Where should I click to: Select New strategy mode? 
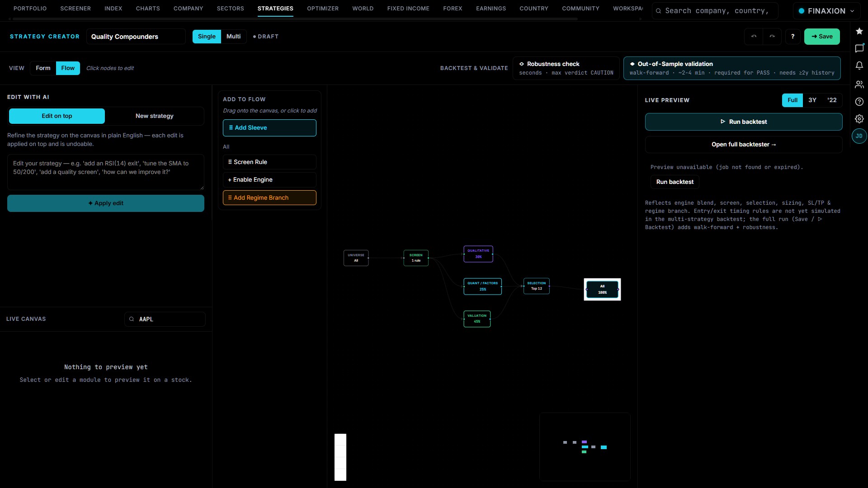tap(155, 116)
